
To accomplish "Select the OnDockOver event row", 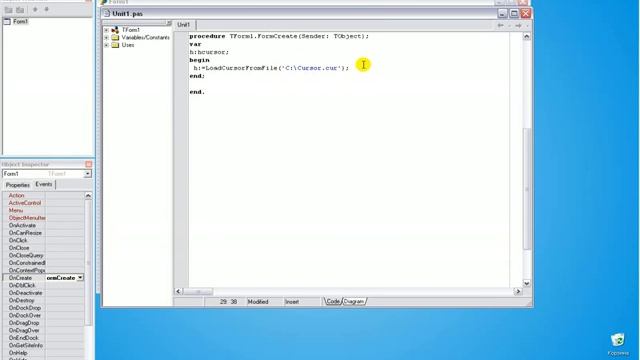I will [x=44, y=315].
